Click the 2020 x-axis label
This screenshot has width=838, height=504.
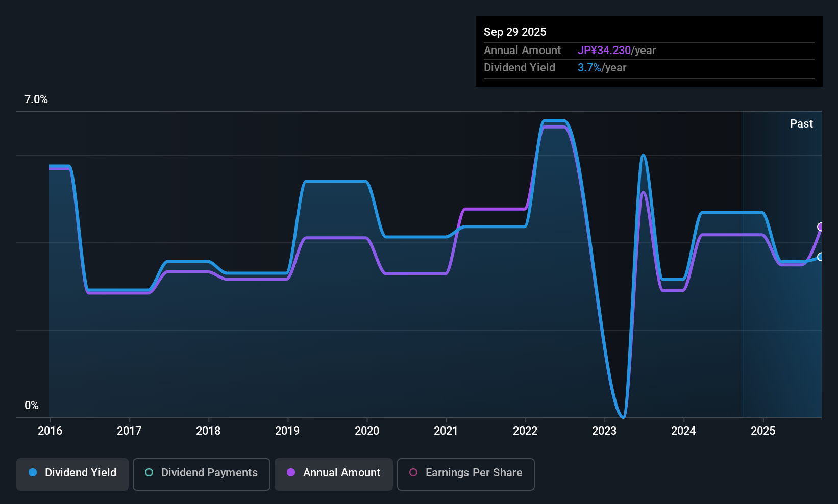(367, 431)
